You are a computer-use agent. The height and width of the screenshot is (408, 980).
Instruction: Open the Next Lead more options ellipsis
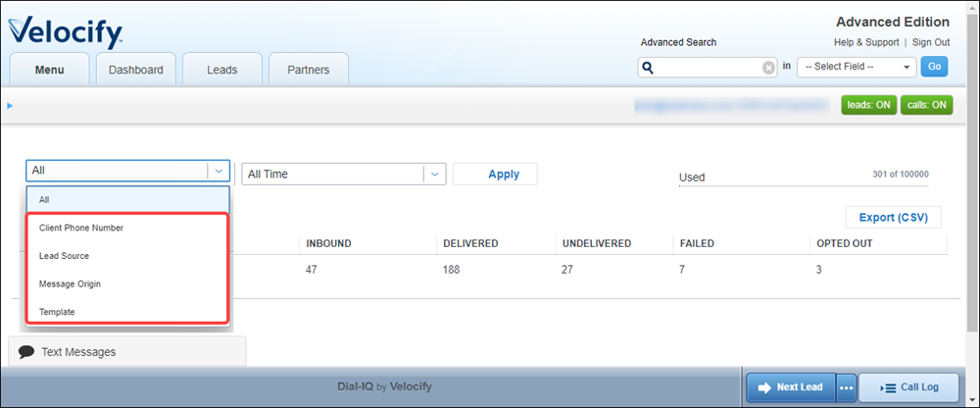point(847,387)
